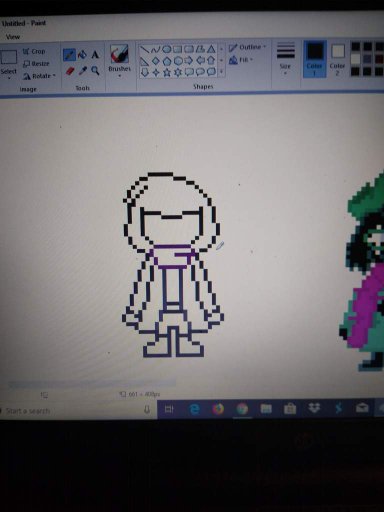Choose the five-point star shape

coord(167,72)
